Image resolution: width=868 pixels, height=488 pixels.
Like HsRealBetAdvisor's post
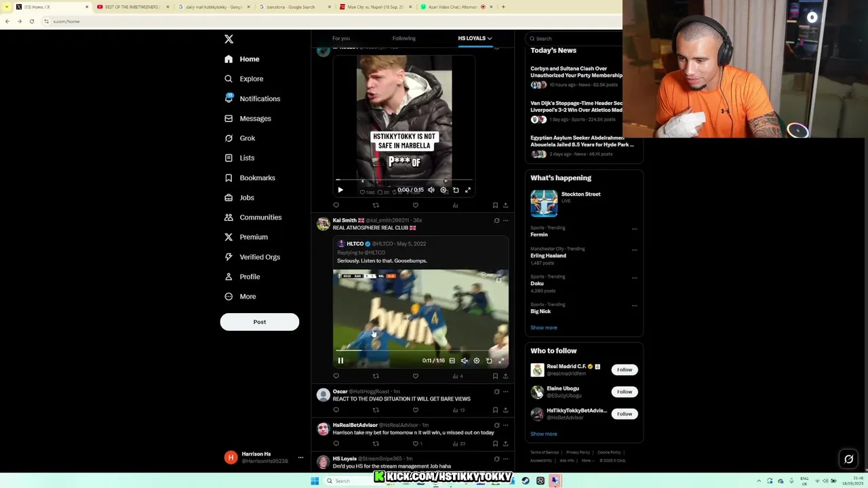416,444
